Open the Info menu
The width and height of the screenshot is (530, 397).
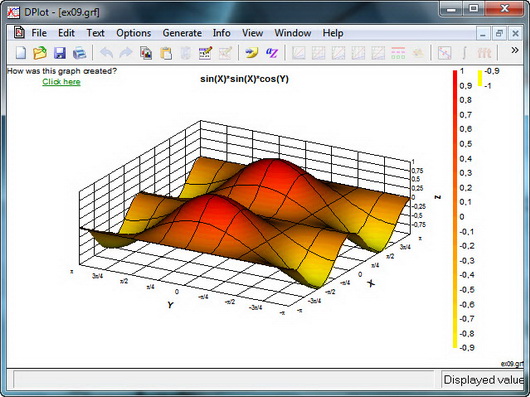[221, 33]
